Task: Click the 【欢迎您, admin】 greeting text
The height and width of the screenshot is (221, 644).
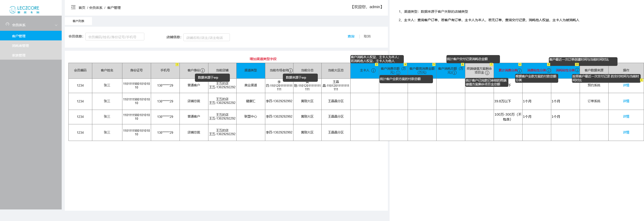Action: point(367,7)
